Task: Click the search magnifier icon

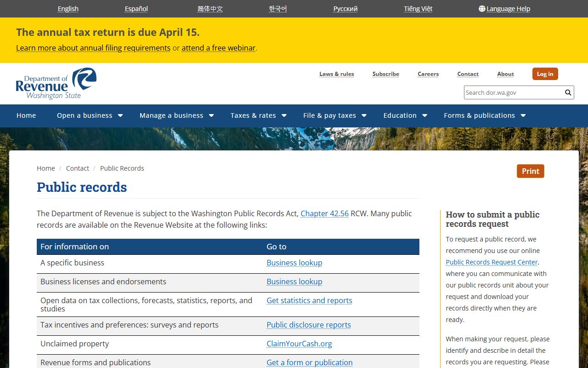Action: 568,92
